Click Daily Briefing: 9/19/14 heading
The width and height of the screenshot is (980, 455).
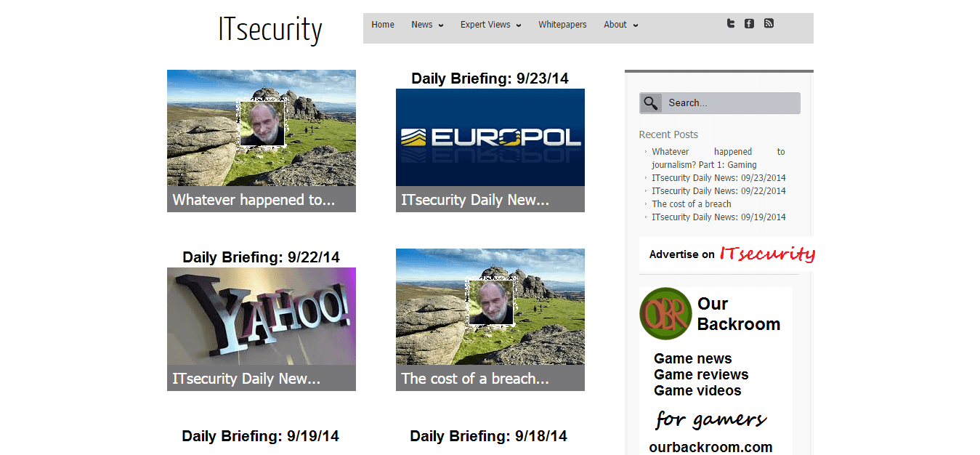coord(260,436)
